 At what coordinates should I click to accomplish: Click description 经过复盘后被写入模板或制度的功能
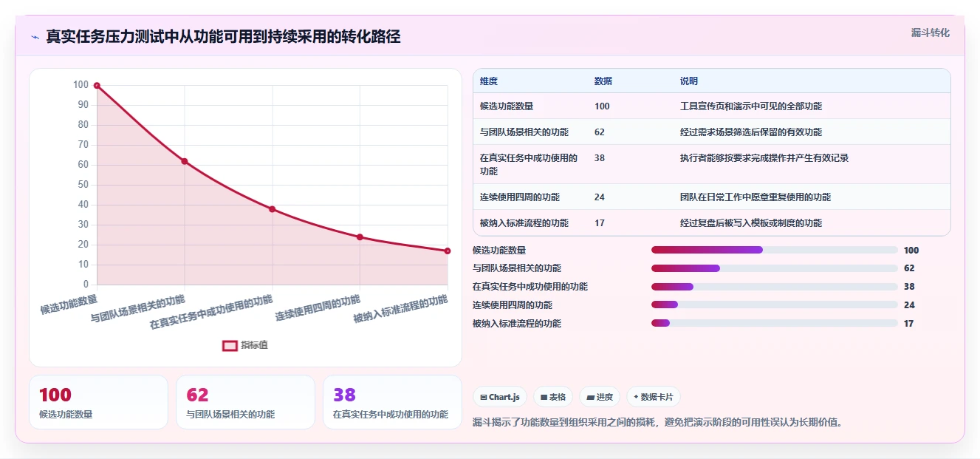coord(751,223)
